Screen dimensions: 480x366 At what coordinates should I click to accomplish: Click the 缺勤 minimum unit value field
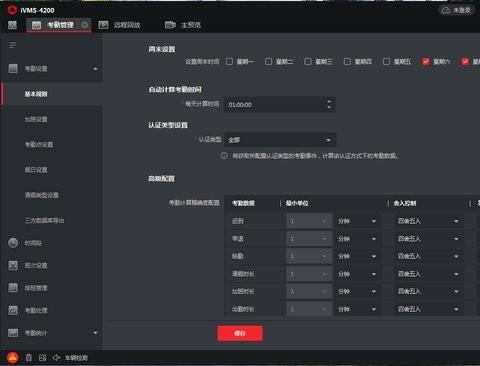(x=309, y=256)
